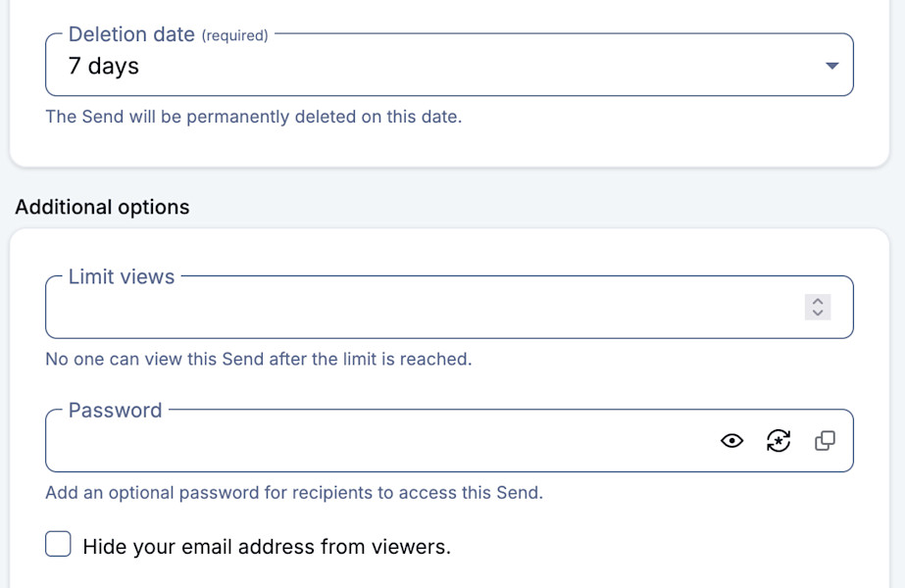Select the "7 days" deletion date value
This screenshot has height=588, width=905.
(104, 66)
